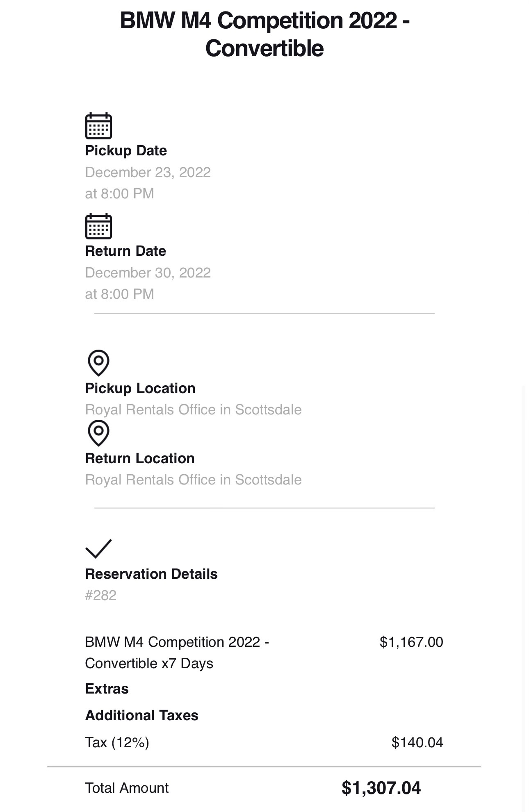529x812 pixels.
Task: Click the Tax (12%) line item
Action: (117, 742)
